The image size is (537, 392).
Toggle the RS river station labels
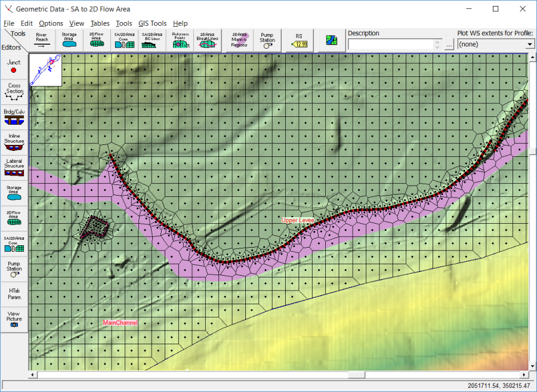click(x=299, y=38)
